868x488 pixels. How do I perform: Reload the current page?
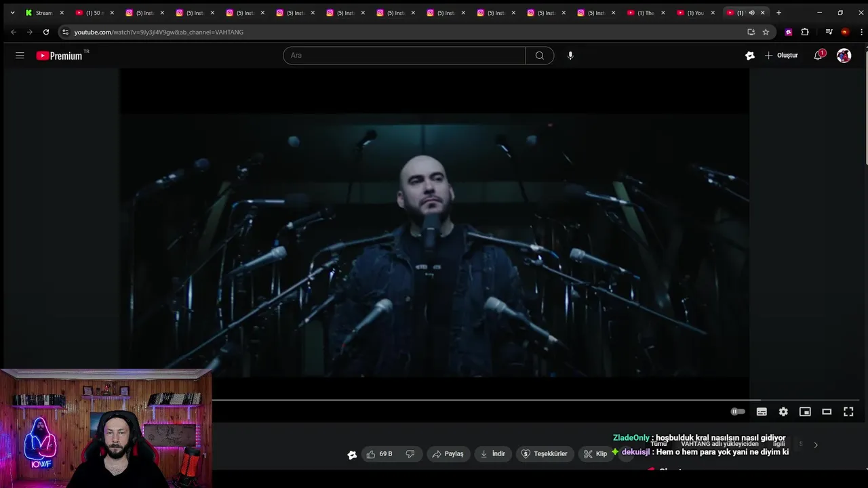pyautogui.click(x=46, y=32)
